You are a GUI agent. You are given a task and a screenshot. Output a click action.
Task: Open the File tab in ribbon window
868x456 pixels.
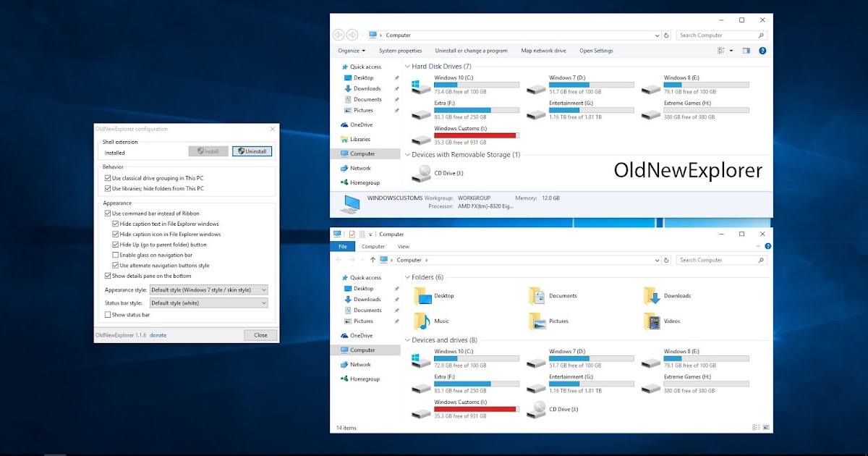click(x=342, y=247)
